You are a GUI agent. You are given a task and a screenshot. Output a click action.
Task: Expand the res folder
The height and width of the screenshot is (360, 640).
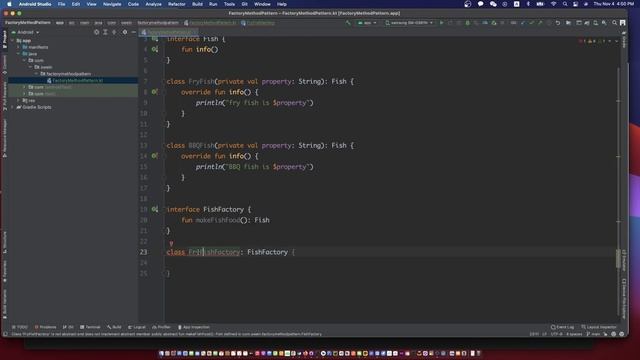18,100
